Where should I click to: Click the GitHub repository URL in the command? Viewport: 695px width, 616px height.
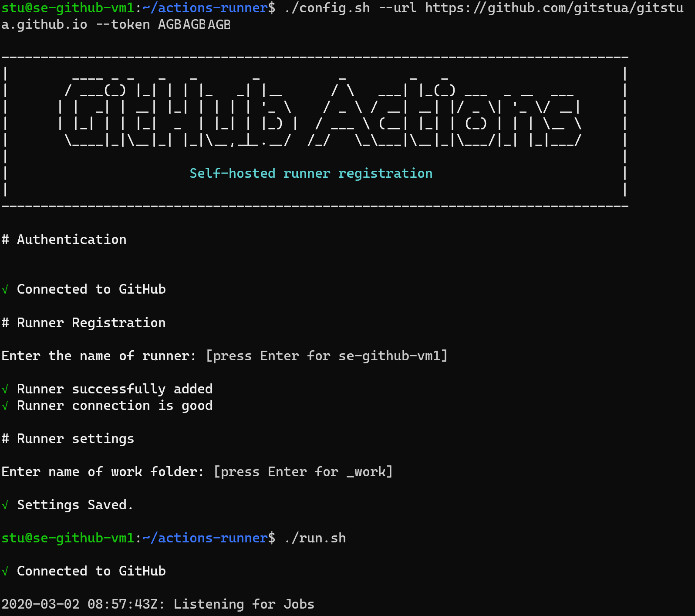pos(342,16)
